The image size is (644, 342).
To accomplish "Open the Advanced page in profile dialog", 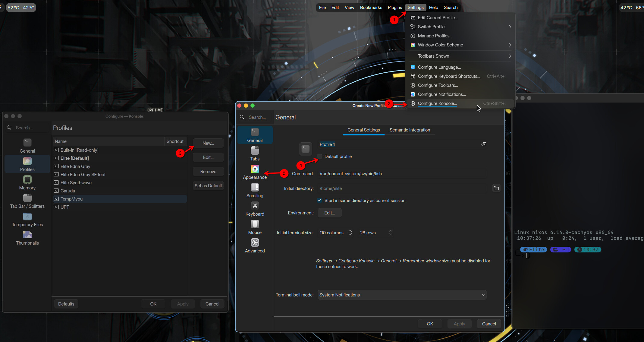I will pos(255,245).
